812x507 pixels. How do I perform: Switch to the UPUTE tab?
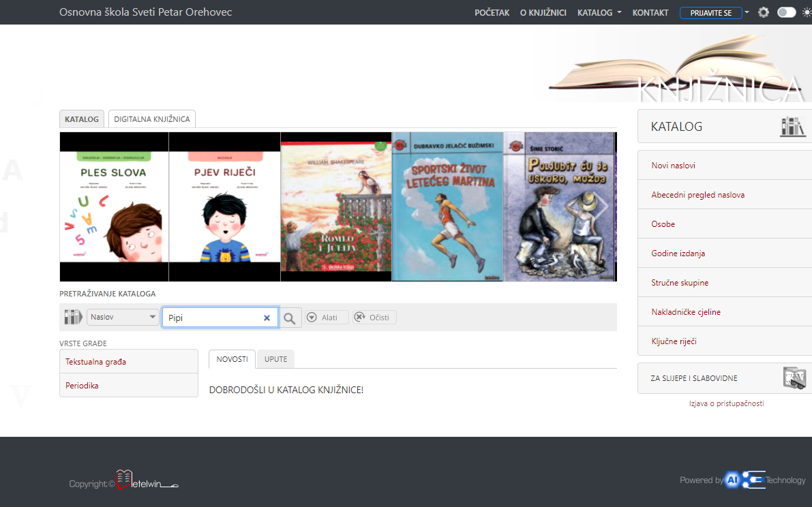tap(275, 359)
